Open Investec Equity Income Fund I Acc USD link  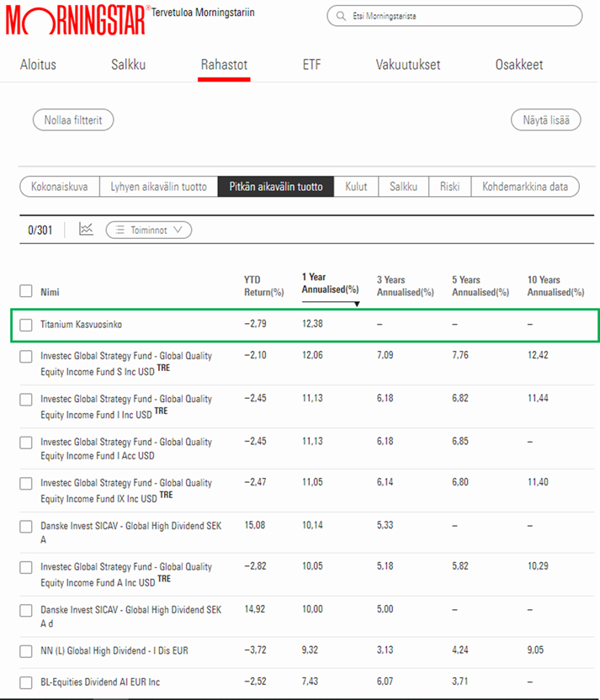pos(126,448)
